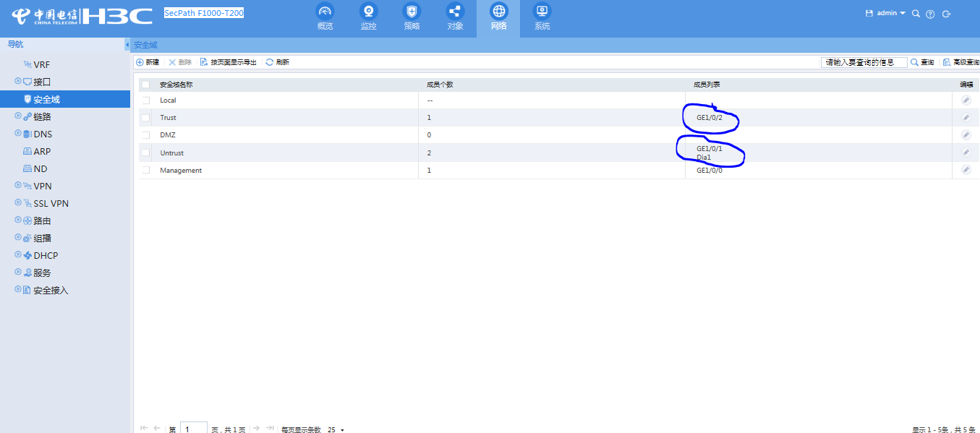Open the rows-per-page 25 dropdown
This screenshot has width=980, height=433.
pyautogui.click(x=336, y=429)
